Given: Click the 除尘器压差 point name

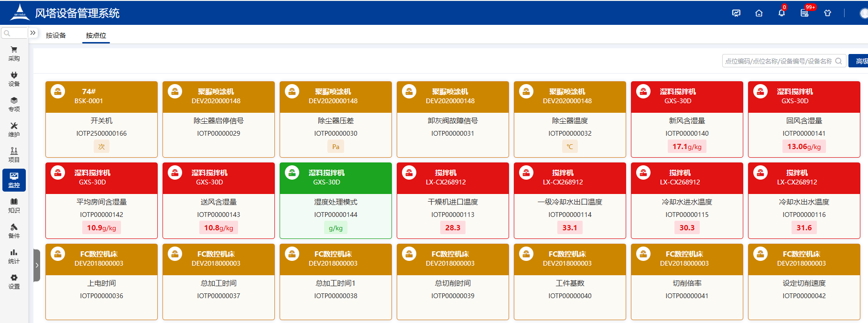Looking at the screenshot, I should pos(336,121).
